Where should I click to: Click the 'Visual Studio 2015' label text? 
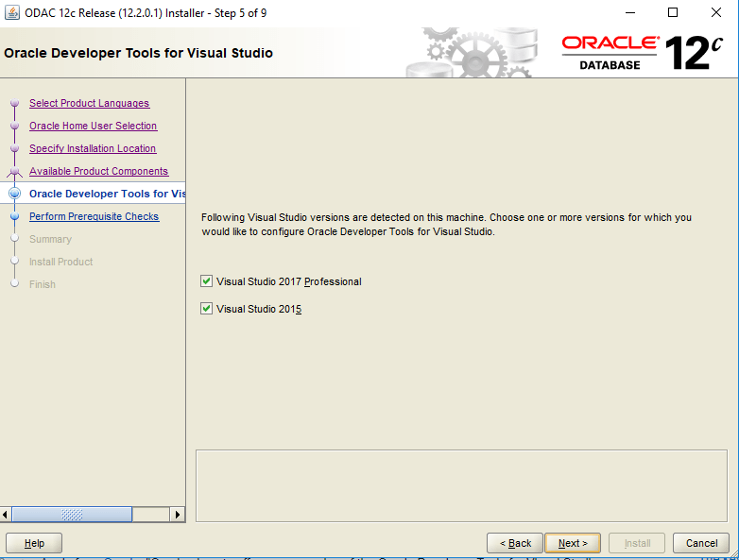click(x=259, y=309)
